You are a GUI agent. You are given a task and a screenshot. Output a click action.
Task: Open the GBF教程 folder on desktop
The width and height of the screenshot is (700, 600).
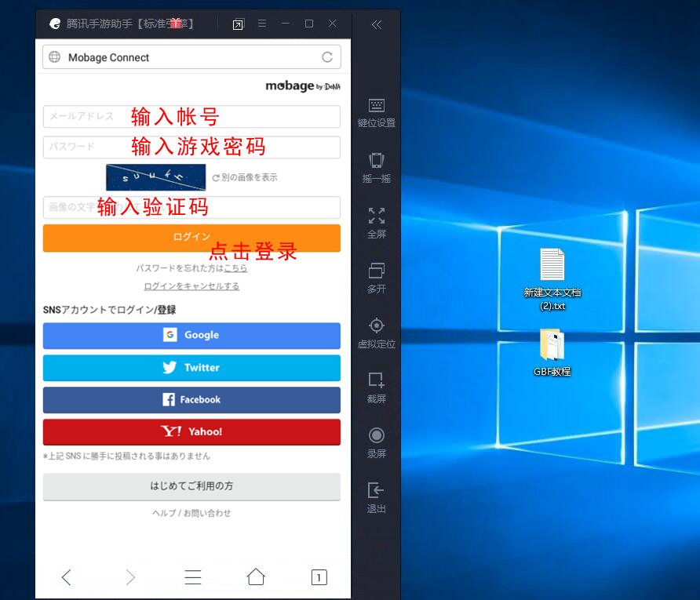(552, 345)
